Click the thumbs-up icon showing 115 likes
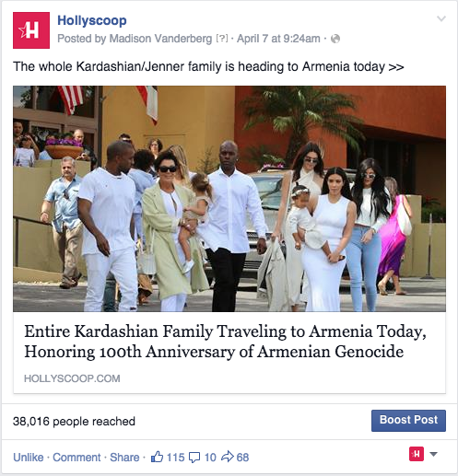Viewport: 458px width, 476px height. [x=157, y=457]
